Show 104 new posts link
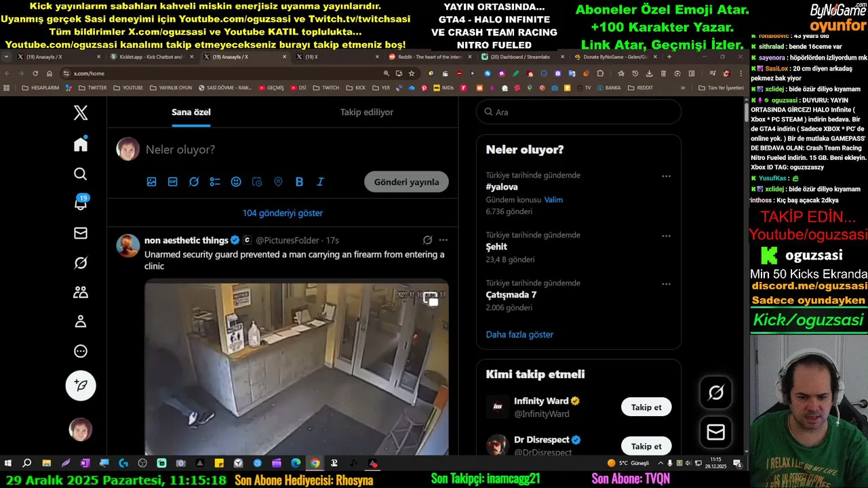Image resolution: width=868 pixels, height=488 pixels. tap(283, 213)
